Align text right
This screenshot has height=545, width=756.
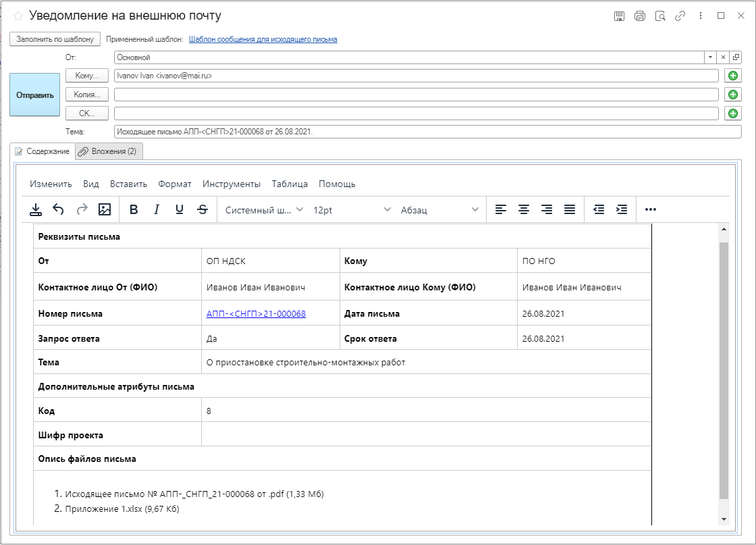coord(547,209)
